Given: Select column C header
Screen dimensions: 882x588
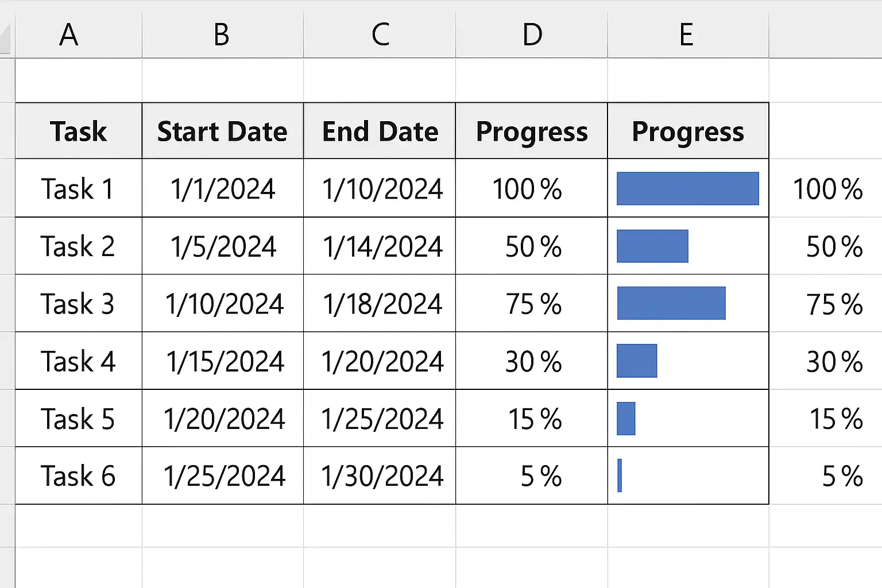Looking at the screenshot, I should click(x=380, y=34).
